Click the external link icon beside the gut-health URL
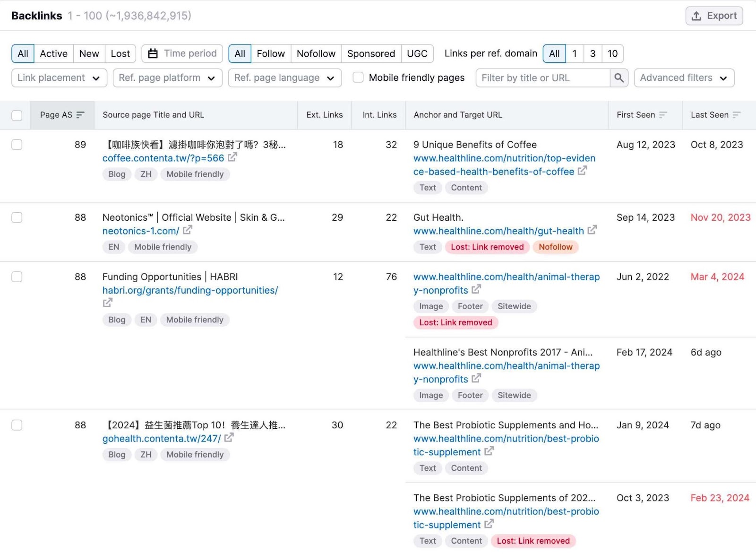The image size is (756, 554). (592, 231)
